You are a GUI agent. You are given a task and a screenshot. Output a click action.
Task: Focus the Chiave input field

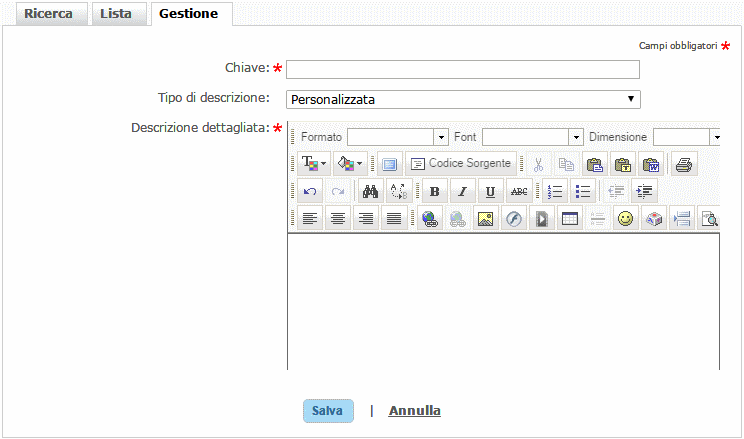coord(463,70)
